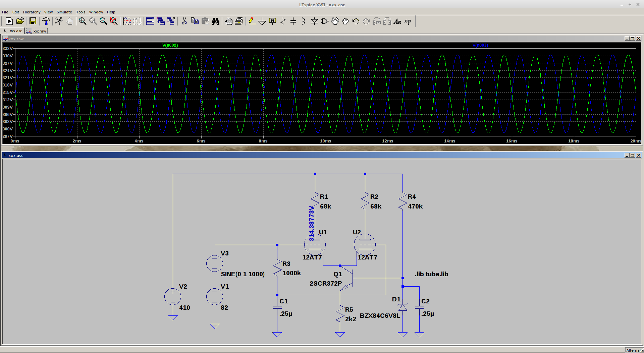Image resolution: width=644 pixels, height=353 pixels.
Task: Select the Ground symbol tool
Action: tap(262, 21)
